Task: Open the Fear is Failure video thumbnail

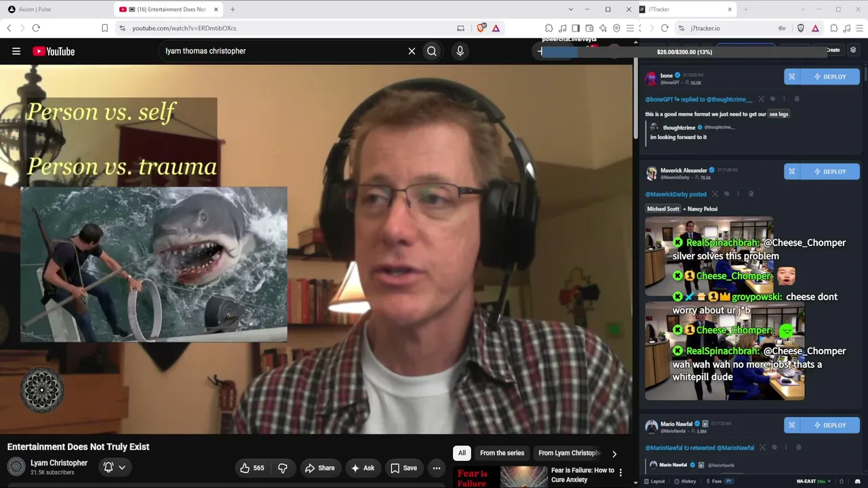Action: click(501, 477)
